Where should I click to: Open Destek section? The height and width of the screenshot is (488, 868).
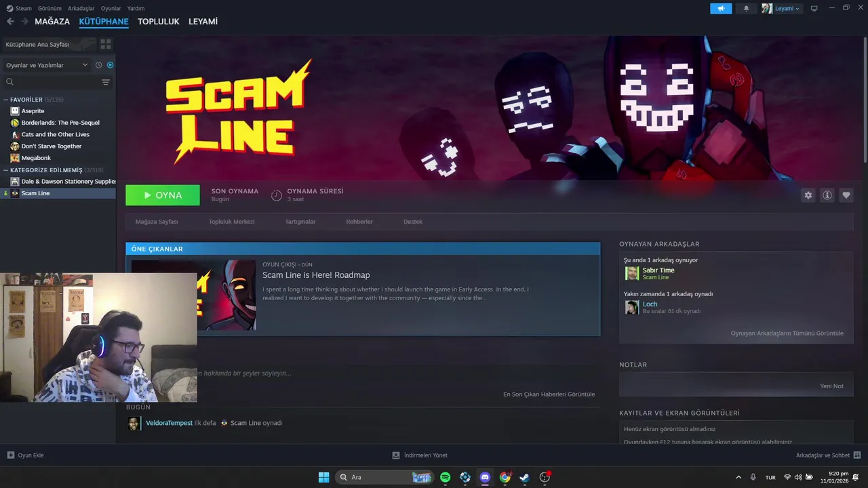pyautogui.click(x=413, y=222)
